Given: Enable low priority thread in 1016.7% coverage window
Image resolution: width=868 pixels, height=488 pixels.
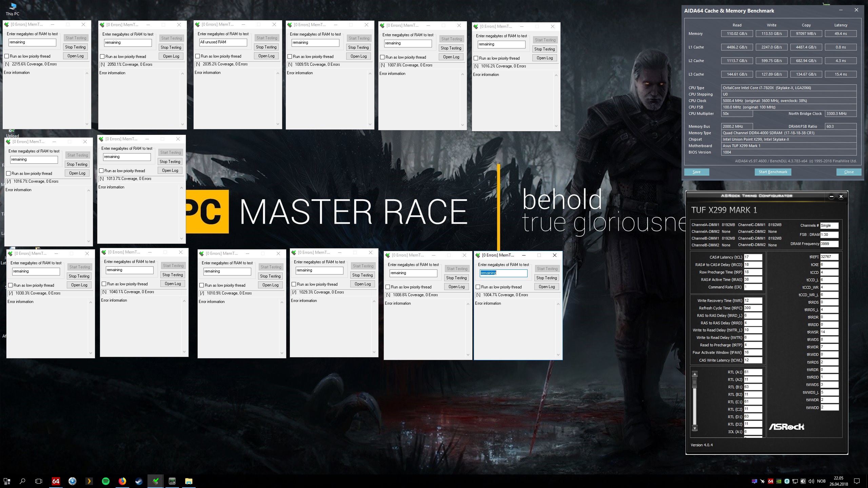Looking at the screenshot, I should pyautogui.click(x=8, y=174).
